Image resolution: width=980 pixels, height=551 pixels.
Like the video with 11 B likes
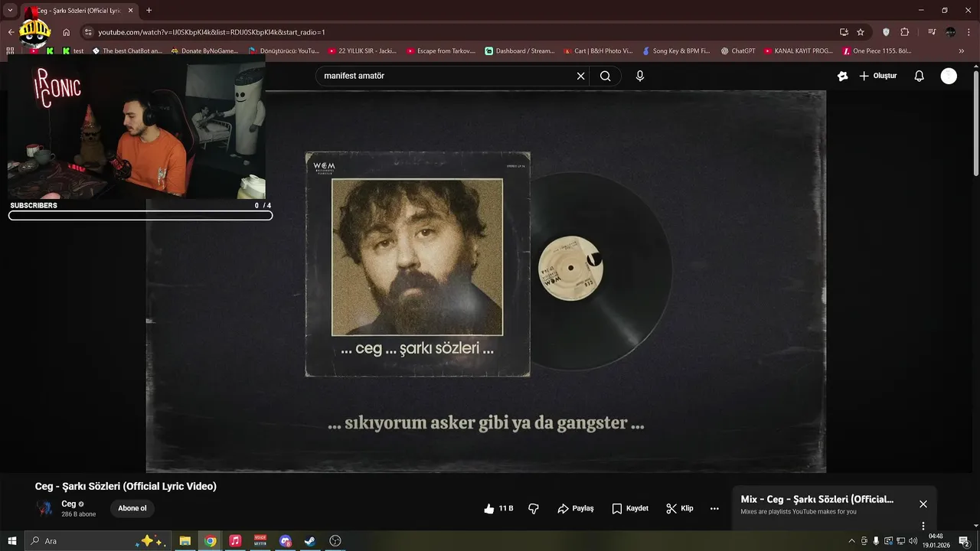[498, 508]
